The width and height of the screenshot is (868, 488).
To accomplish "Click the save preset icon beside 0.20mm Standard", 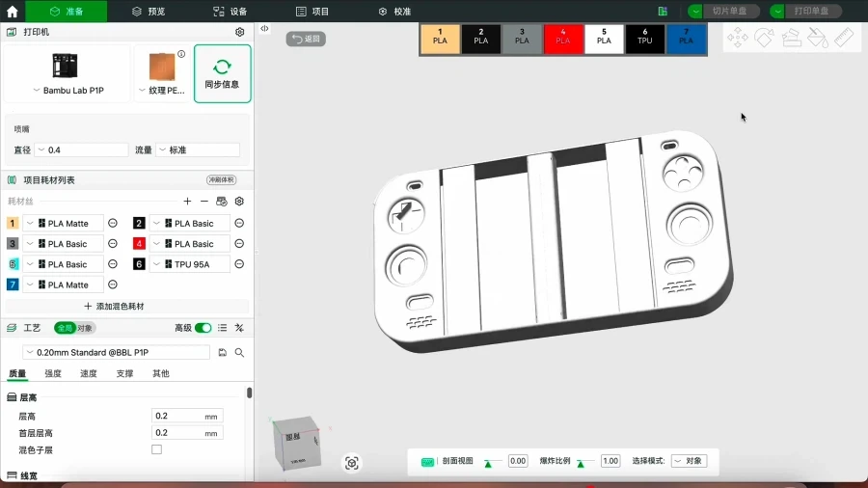I will click(x=223, y=352).
